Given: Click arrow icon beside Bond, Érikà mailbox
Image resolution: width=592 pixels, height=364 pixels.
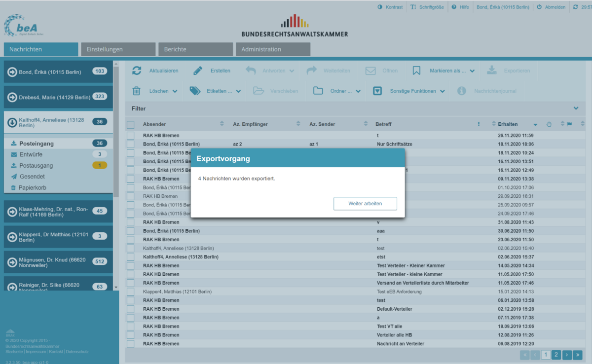Looking at the screenshot, I should [12, 72].
